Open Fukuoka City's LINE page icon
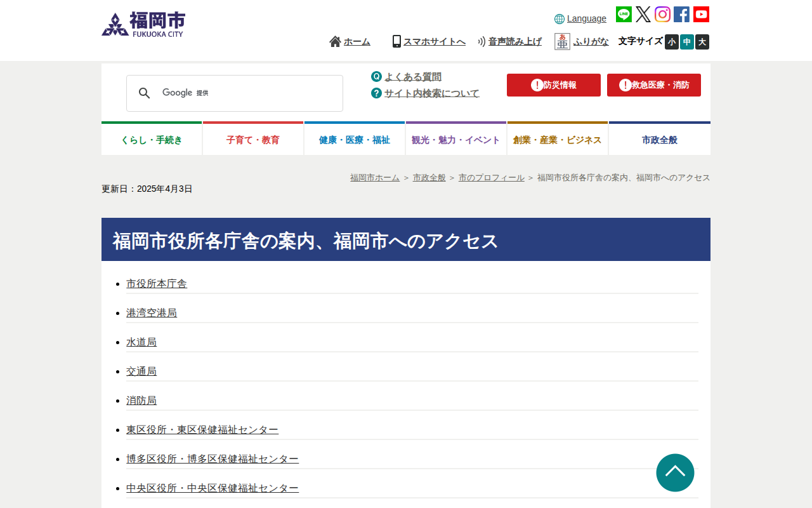Screen dimensions: 812x508 [x=624, y=14]
